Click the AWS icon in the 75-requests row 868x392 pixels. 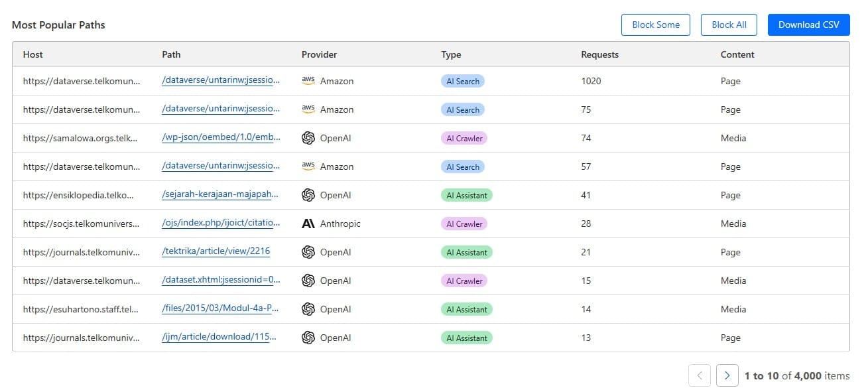(x=308, y=109)
